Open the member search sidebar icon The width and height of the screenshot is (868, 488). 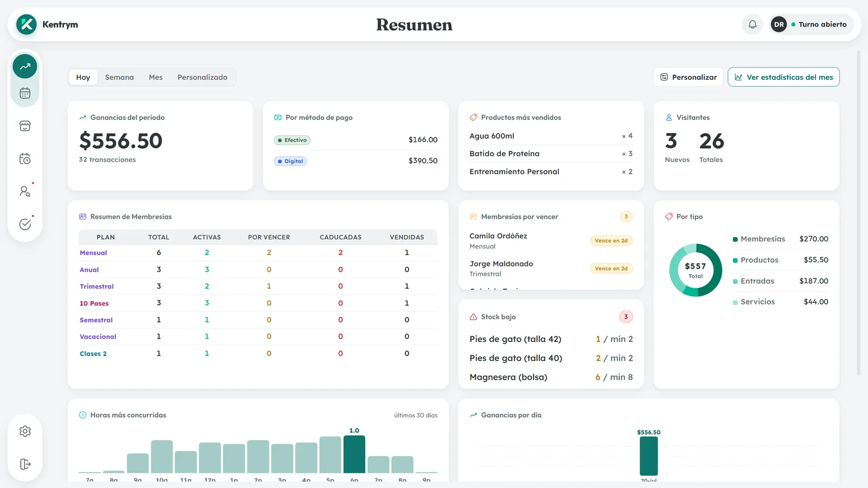(25, 192)
